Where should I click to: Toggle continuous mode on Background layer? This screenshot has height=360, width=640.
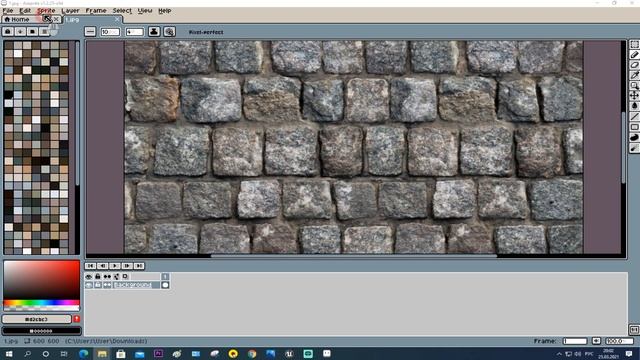[107, 285]
